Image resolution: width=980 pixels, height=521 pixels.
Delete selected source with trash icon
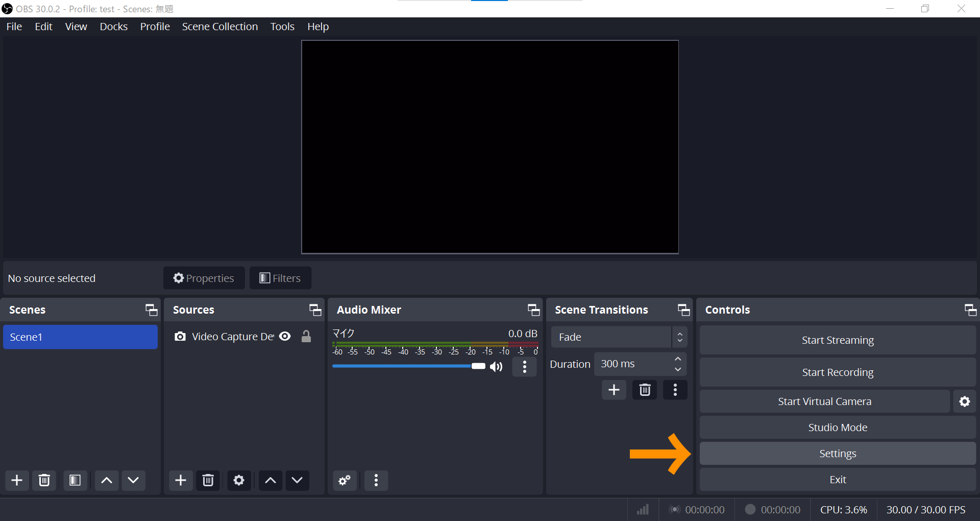[x=208, y=480]
